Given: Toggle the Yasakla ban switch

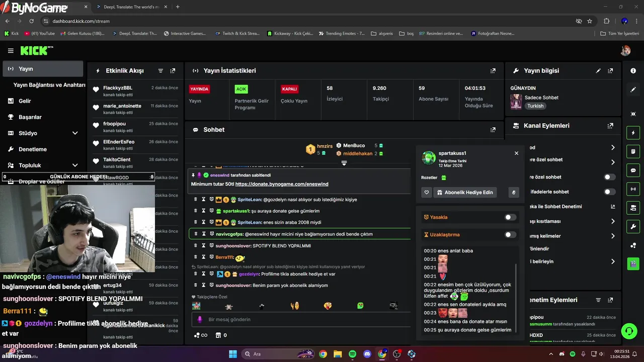Looking at the screenshot, I should click(x=510, y=217).
